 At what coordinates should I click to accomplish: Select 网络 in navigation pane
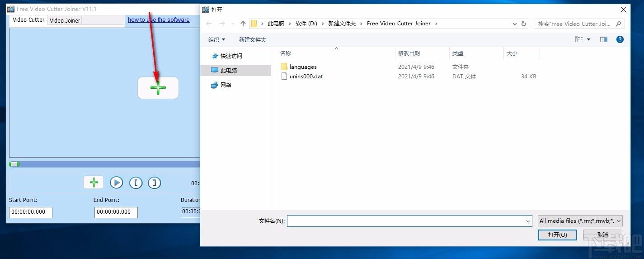click(226, 85)
